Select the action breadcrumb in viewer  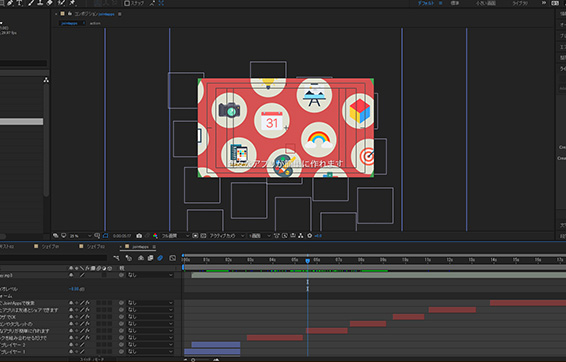pyautogui.click(x=95, y=23)
